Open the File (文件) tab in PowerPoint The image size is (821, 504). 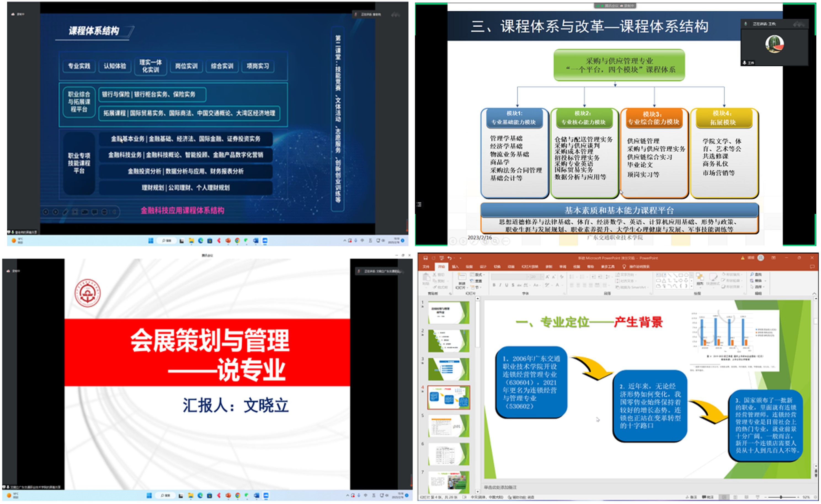(x=426, y=267)
